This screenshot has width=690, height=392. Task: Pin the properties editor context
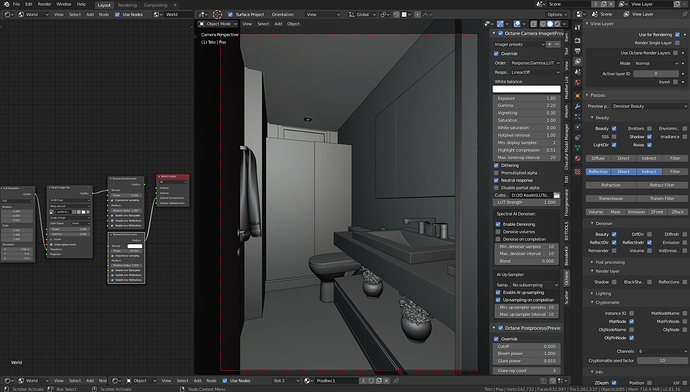684,14
